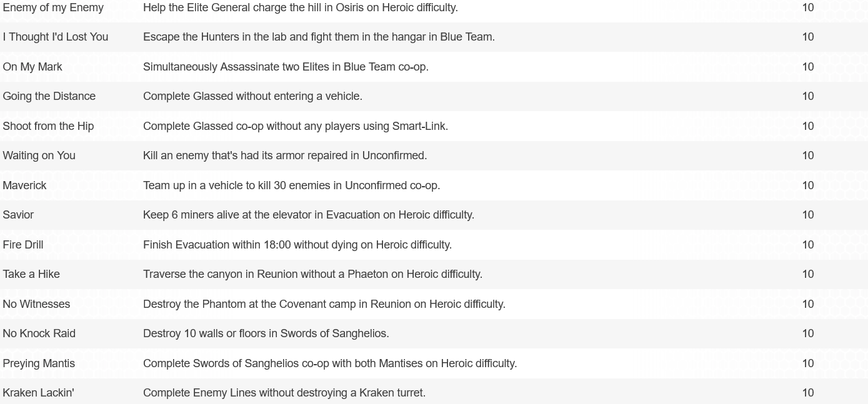Click the Kraken turret description text
The image size is (868, 404).
(x=284, y=393)
